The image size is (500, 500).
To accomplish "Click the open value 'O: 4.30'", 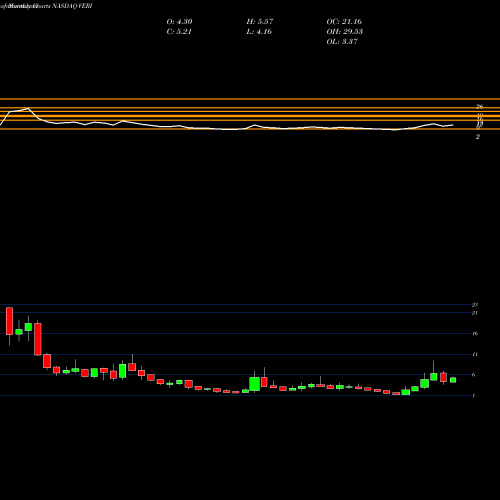I will point(179,22).
